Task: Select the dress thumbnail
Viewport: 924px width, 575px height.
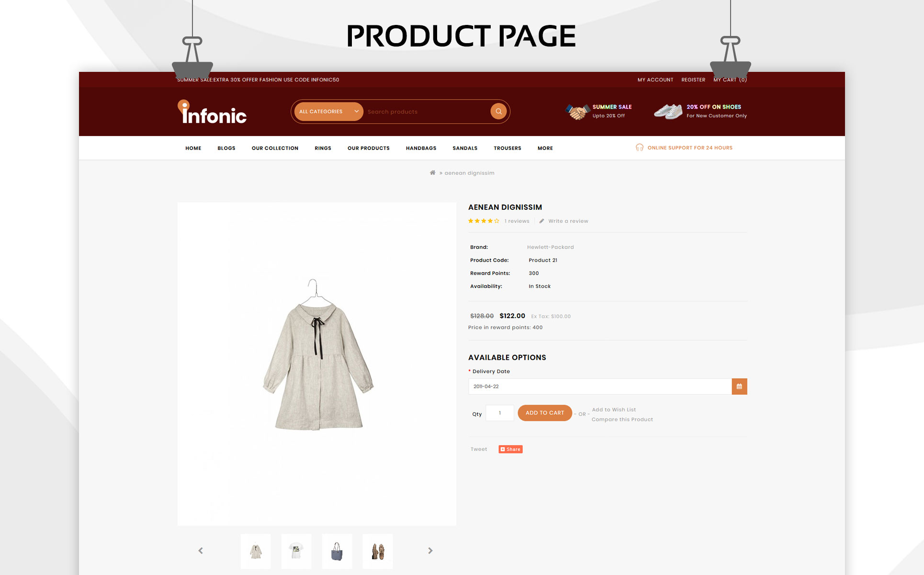Action: pyautogui.click(x=256, y=551)
